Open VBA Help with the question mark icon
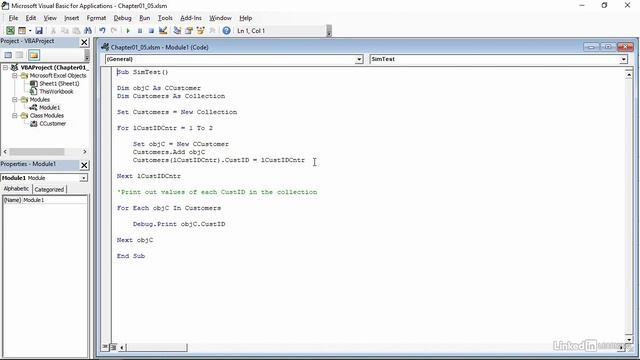This screenshot has width=640, height=360. (x=227, y=31)
